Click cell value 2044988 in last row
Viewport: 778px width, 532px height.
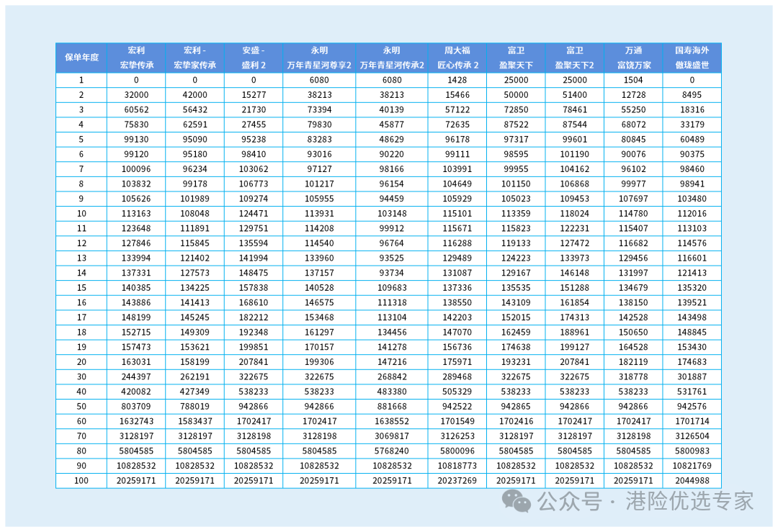point(692,481)
